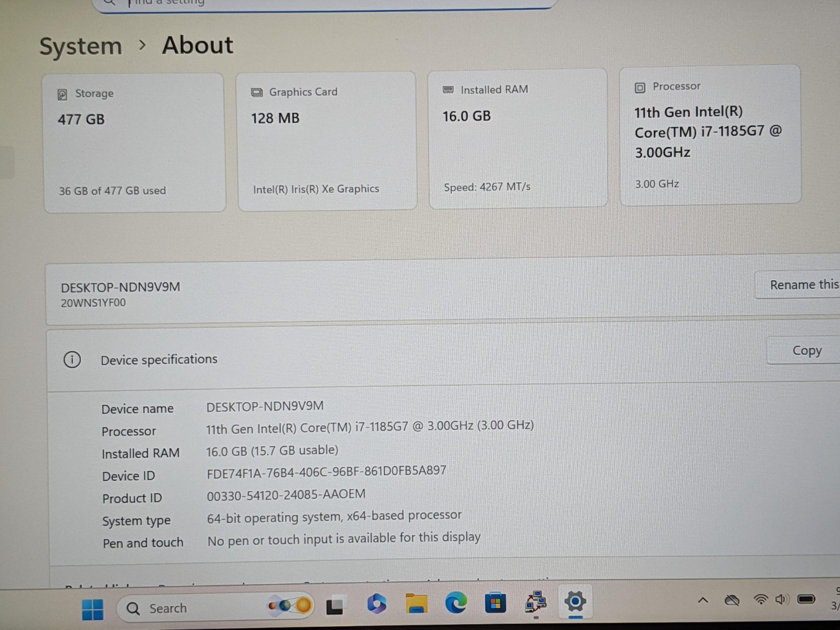Click the Find a setting search field

(325, 3)
